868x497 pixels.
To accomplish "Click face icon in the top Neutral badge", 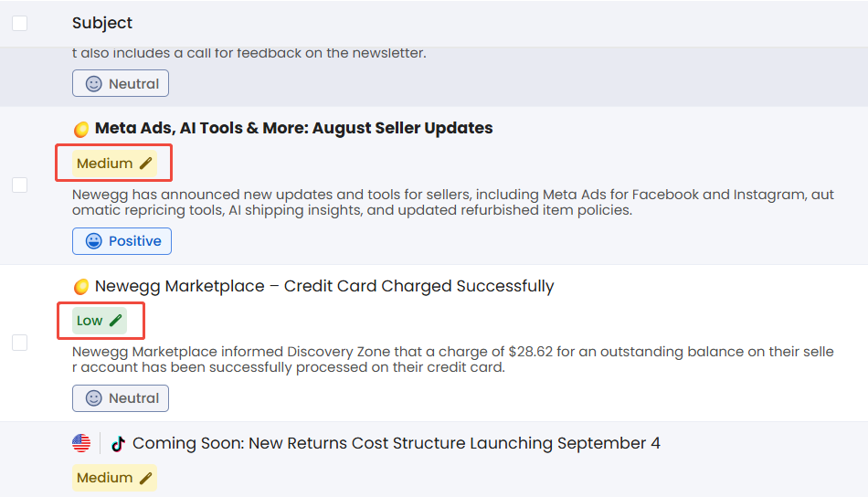I will click(x=93, y=83).
